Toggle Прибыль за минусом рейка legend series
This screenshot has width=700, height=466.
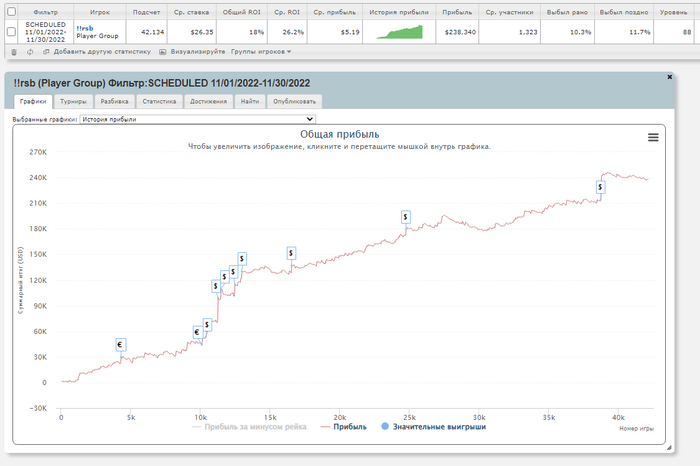tap(249, 427)
